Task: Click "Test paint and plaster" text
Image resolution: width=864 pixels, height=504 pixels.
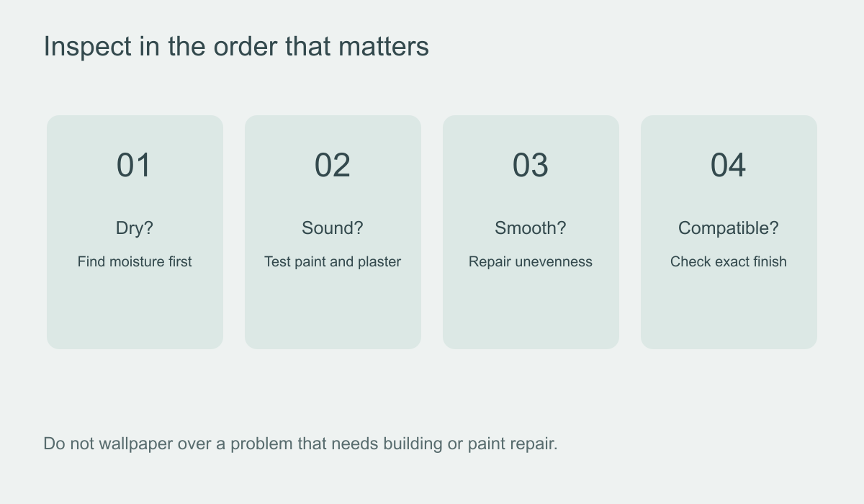Action: pos(333,261)
